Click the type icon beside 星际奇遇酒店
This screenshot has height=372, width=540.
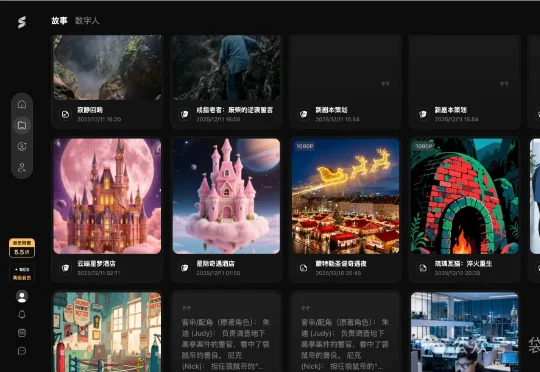[185, 268]
